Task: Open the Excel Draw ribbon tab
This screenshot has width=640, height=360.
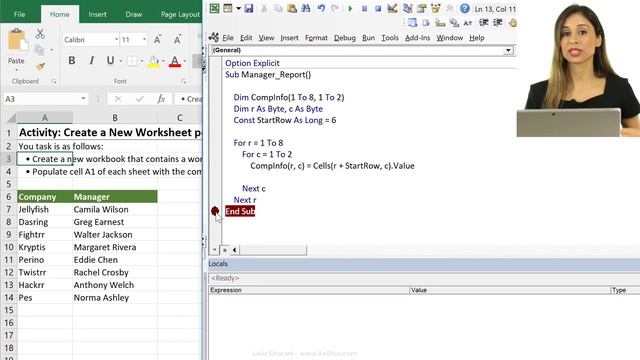Action: click(x=133, y=14)
